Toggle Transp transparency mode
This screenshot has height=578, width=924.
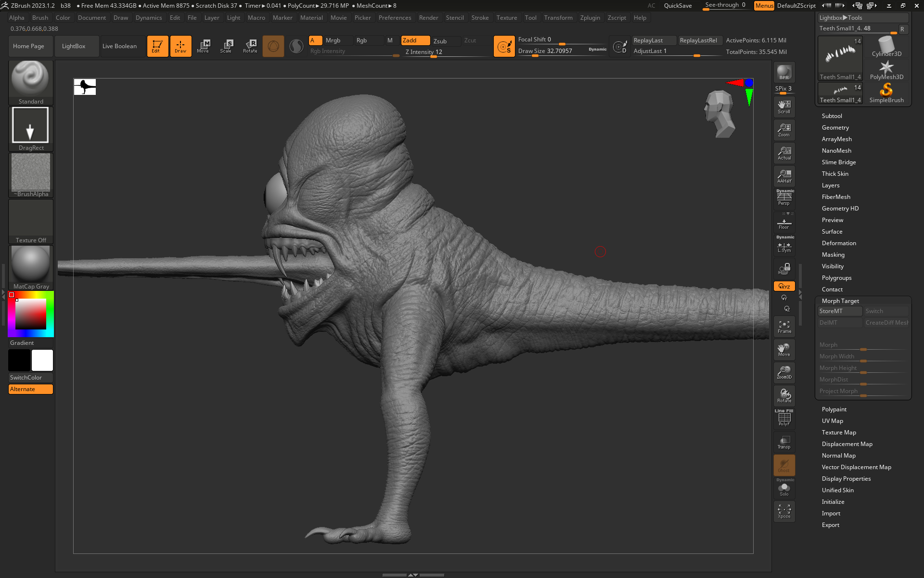pos(784,442)
